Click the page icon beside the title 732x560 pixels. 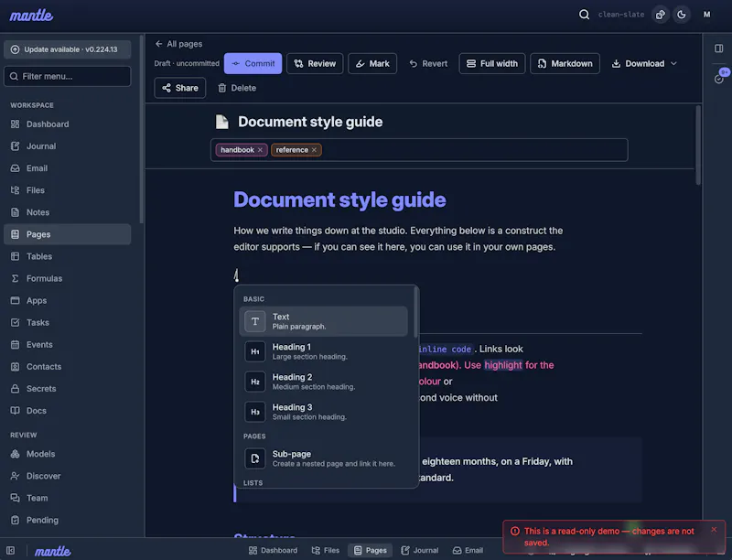click(221, 122)
